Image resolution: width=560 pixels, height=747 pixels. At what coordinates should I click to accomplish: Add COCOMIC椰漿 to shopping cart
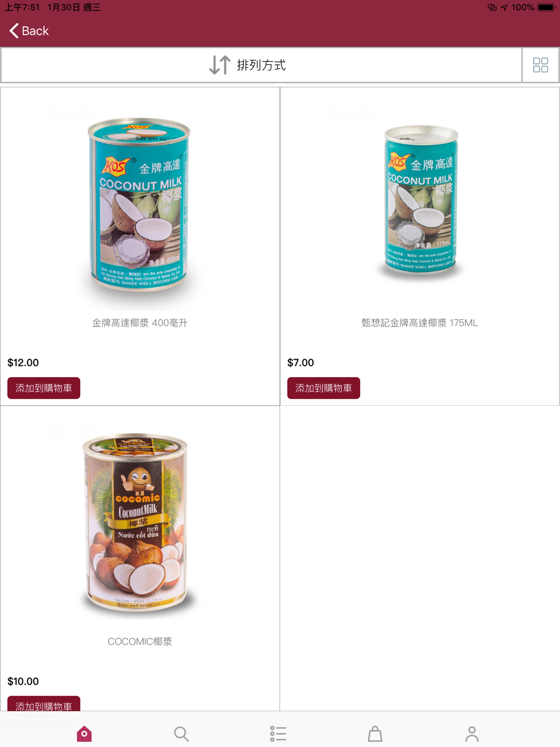[x=44, y=704]
